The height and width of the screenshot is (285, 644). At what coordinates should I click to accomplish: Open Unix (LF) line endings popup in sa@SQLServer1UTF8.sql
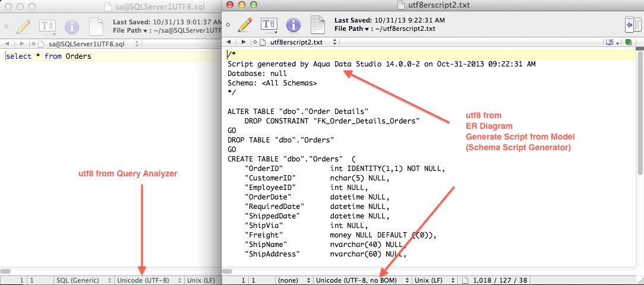tap(203, 281)
